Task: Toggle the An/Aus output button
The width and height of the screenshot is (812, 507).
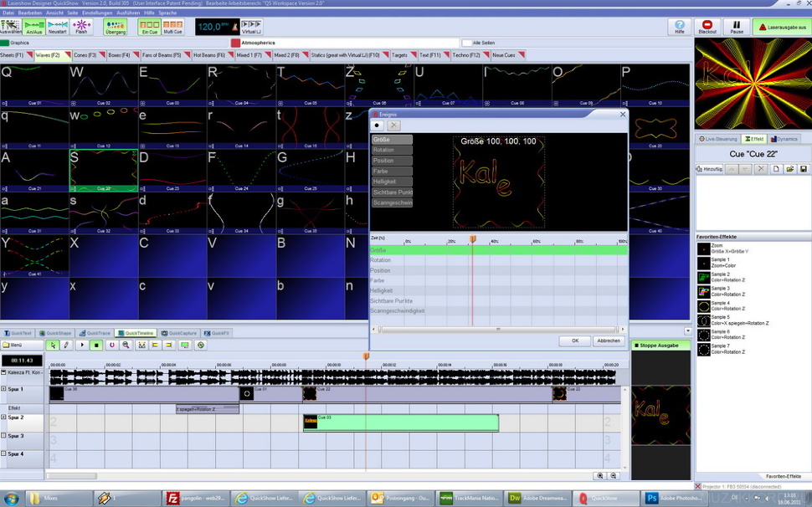Action: point(34,27)
